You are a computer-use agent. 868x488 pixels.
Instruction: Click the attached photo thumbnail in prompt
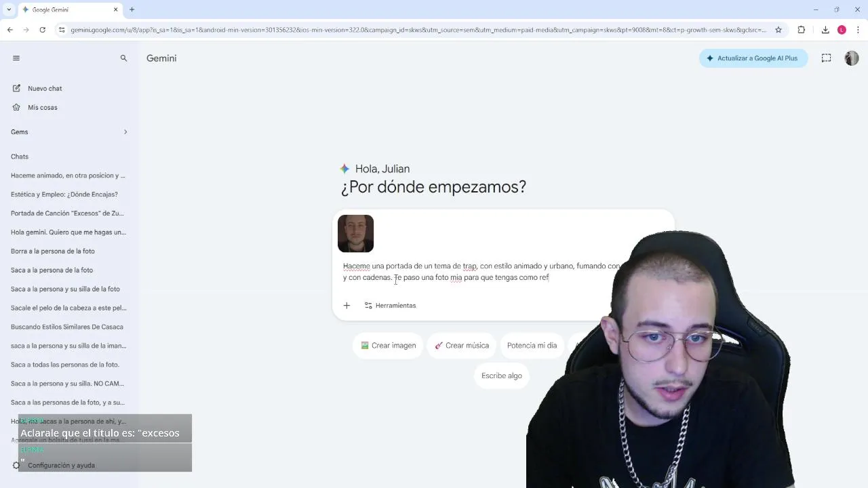[x=356, y=234]
